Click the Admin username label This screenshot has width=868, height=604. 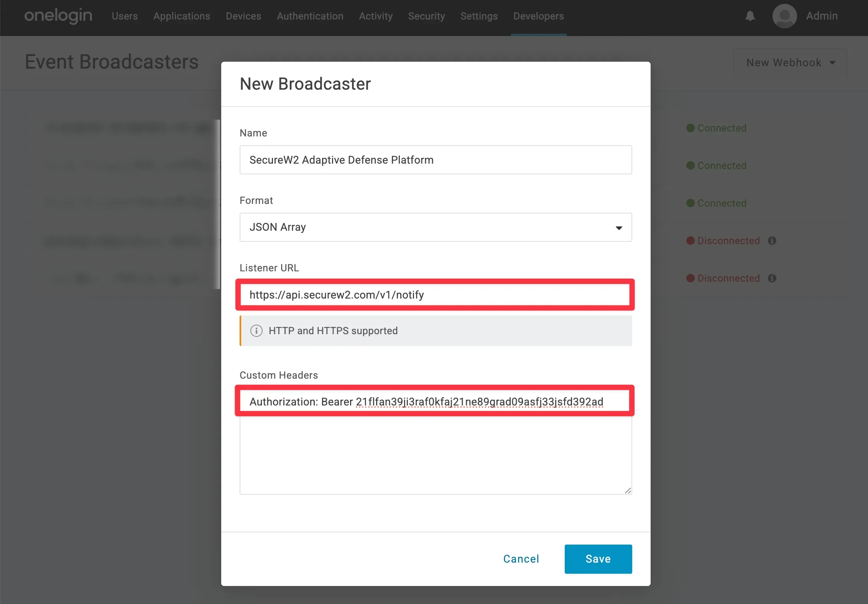tap(822, 16)
